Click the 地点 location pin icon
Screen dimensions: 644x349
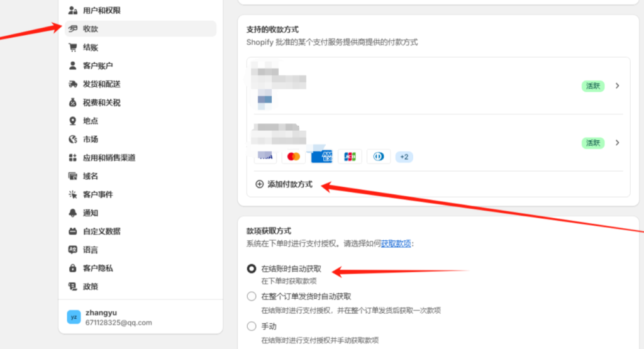pos(73,121)
